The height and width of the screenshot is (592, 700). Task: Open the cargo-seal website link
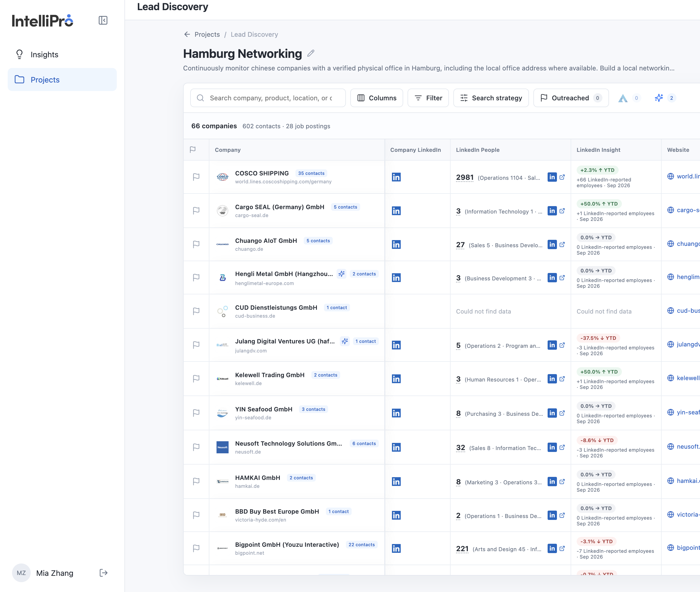click(x=684, y=210)
